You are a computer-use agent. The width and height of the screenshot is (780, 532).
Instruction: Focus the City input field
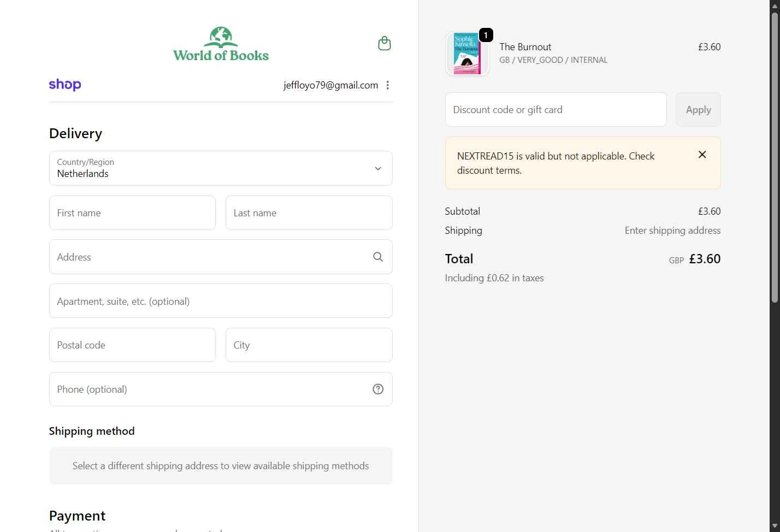[x=309, y=345]
